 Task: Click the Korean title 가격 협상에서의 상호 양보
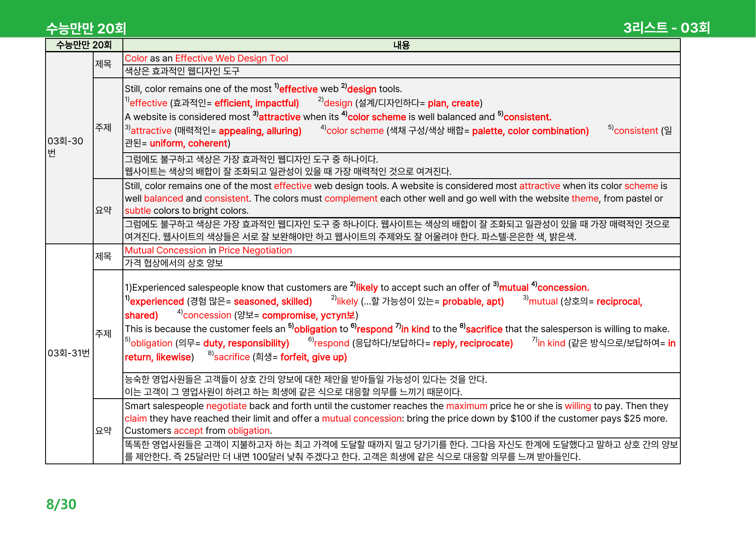(174, 263)
